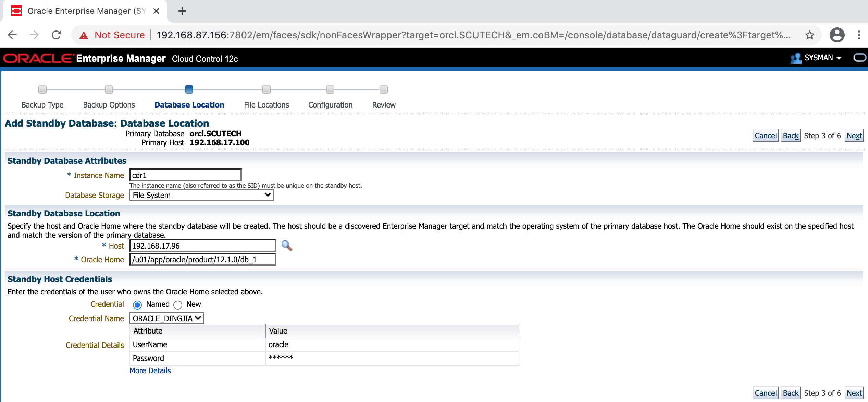The width and height of the screenshot is (868, 402).
Task: Click the File Locations step marker
Action: 266,89
